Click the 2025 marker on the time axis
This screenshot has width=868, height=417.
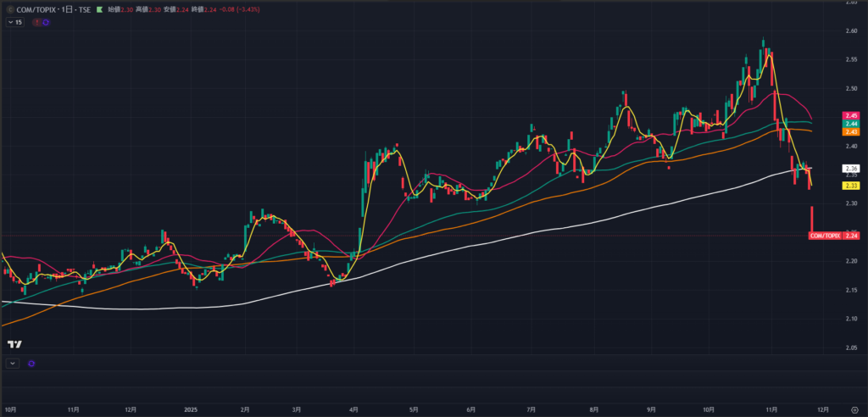(x=189, y=409)
